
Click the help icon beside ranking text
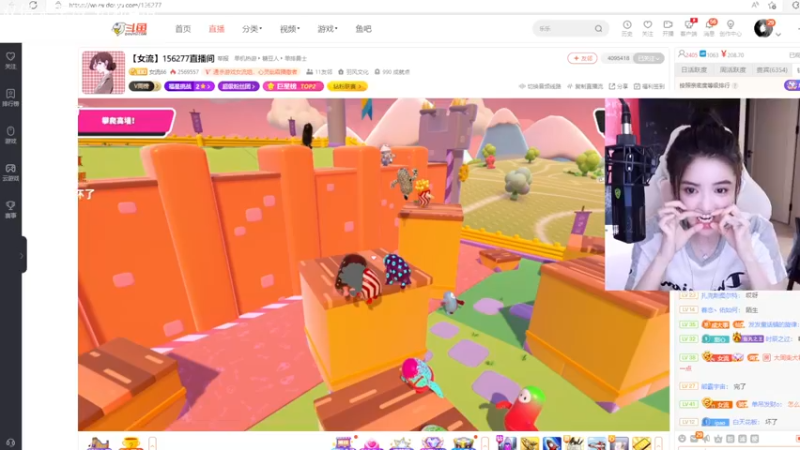coord(735,86)
